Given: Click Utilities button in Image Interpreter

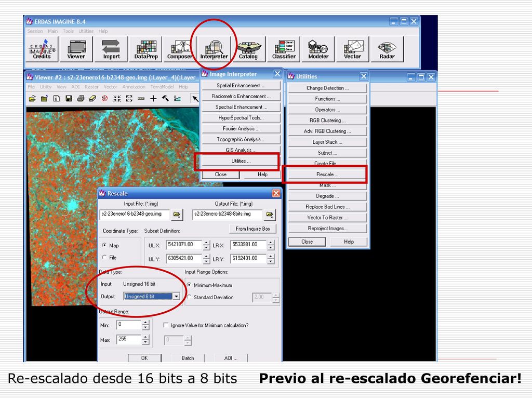Looking at the screenshot, I should click(241, 161).
